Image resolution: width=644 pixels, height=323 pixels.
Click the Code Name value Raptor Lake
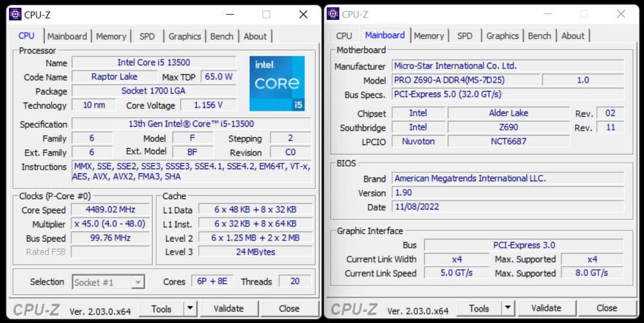pos(114,77)
